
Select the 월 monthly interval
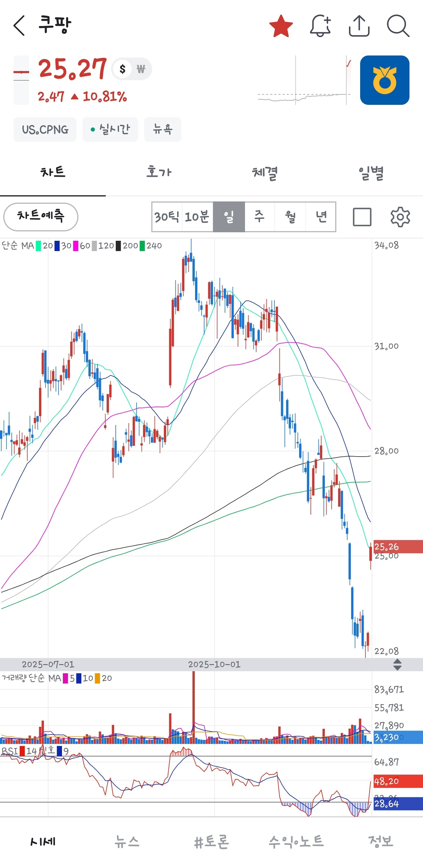[290, 217]
